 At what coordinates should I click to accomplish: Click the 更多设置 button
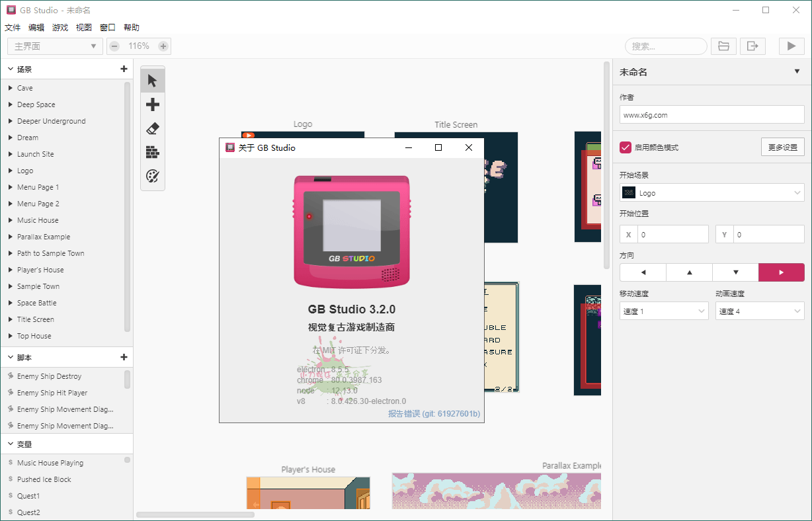[782, 147]
